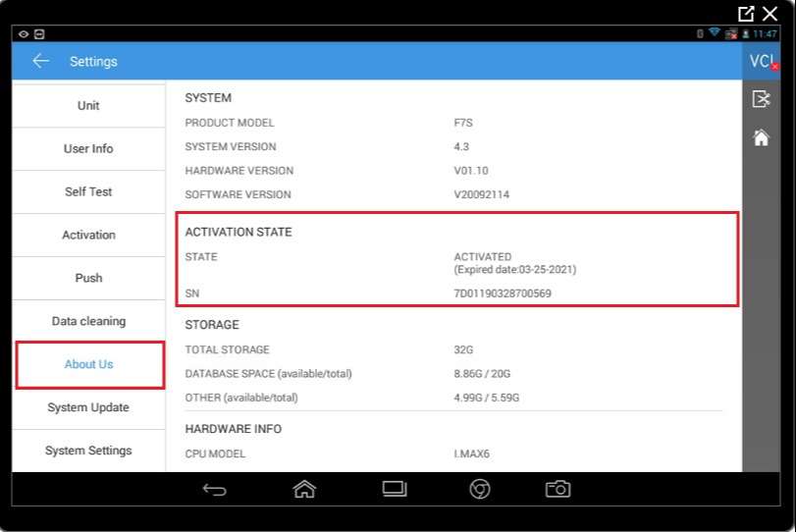Click the ACTIVATED state value

pyautogui.click(x=482, y=257)
